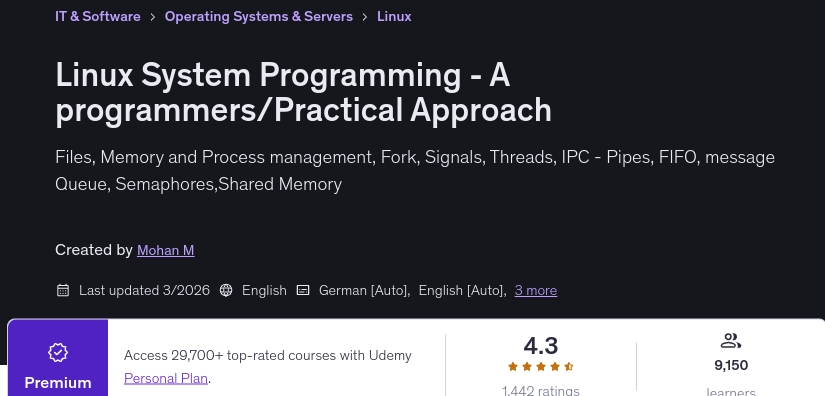Image resolution: width=825 pixels, height=396 pixels.
Task: Open instructor Mohan M's profile
Action: (x=166, y=250)
